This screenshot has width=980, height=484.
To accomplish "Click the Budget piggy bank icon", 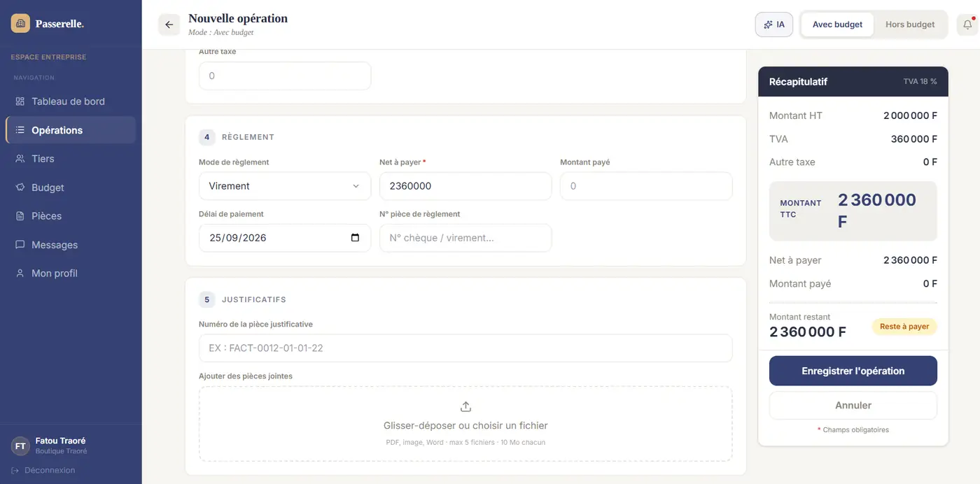I will click(x=20, y=187).
